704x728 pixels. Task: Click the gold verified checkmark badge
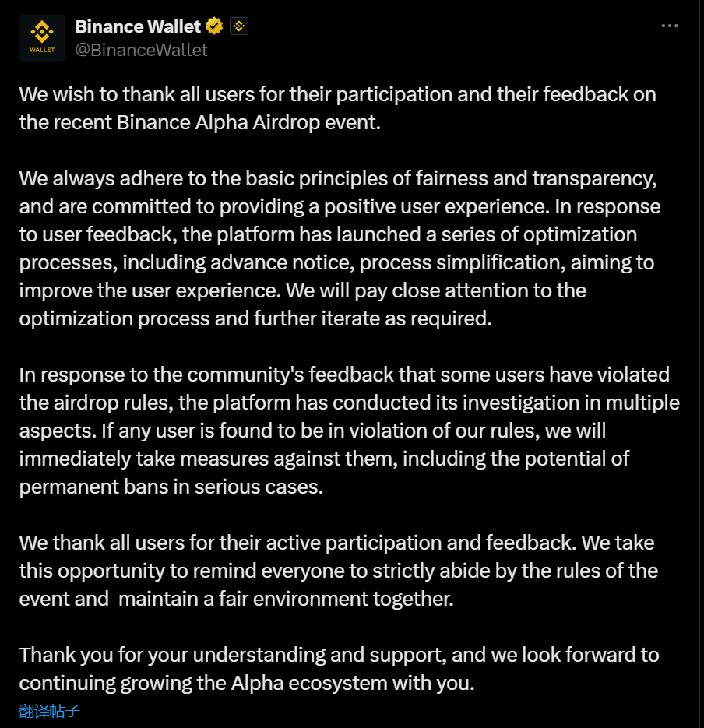tap(214, 26)
